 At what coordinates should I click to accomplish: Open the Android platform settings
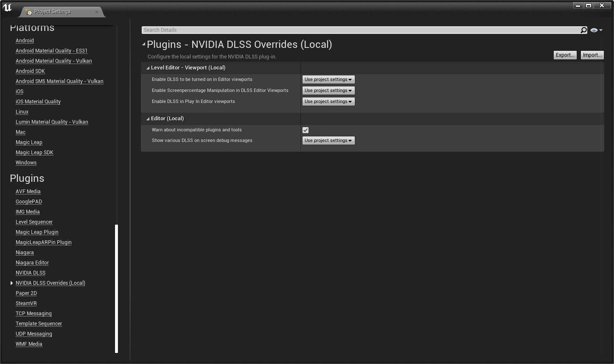(25, 41)
